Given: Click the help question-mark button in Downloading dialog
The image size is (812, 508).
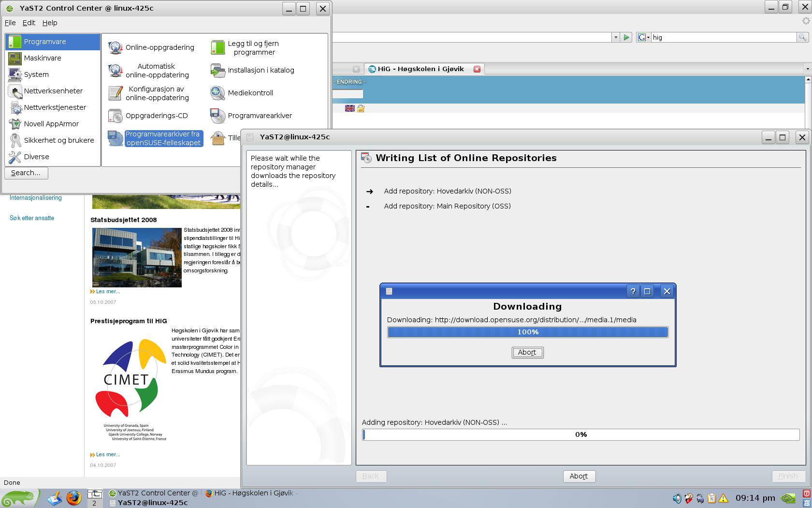Looking at the screenshot, I should coord(633,291).
